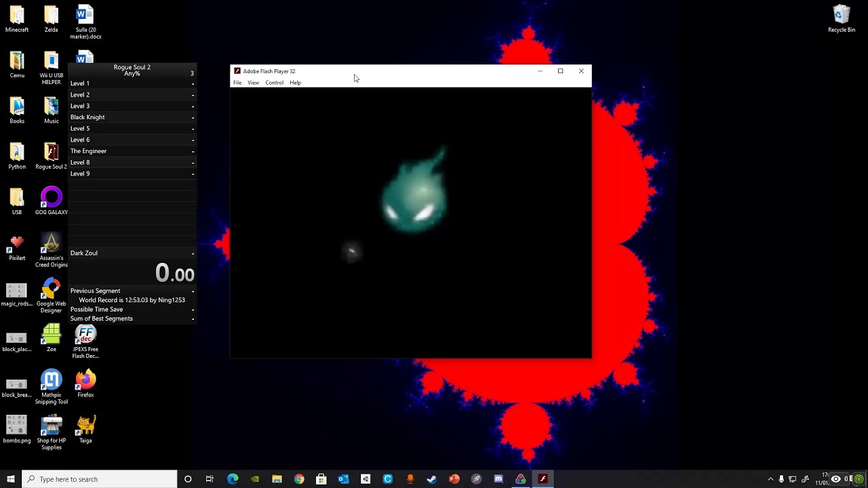Click the Cemu desktop icon
This screenshot has width=868, height=488.
pyautogui.click(x=17, y=65)
